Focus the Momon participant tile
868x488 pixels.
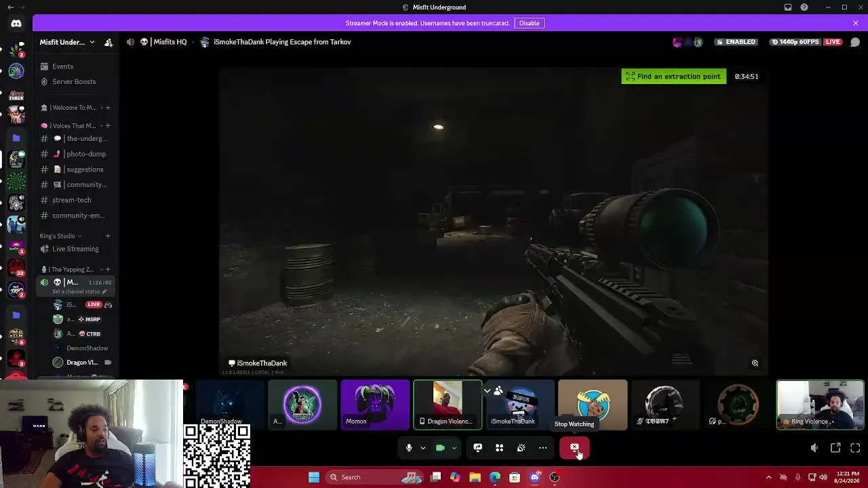[x=375, y=405]
